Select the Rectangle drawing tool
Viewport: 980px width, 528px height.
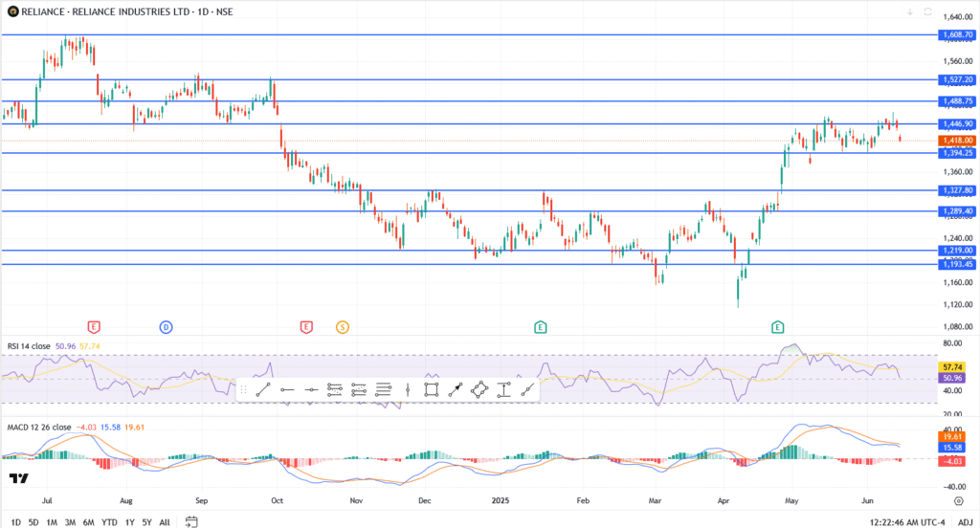[432, 389]
